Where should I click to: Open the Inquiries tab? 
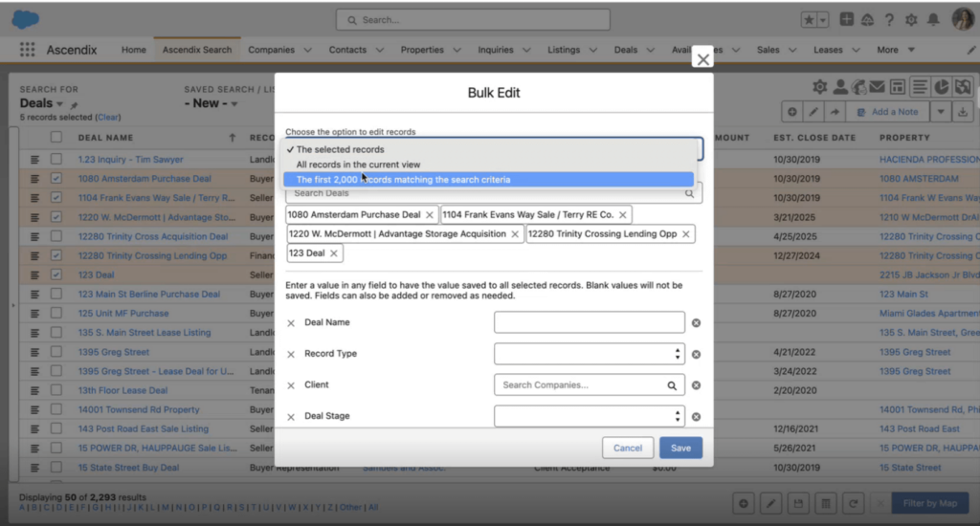click(496, 50)
